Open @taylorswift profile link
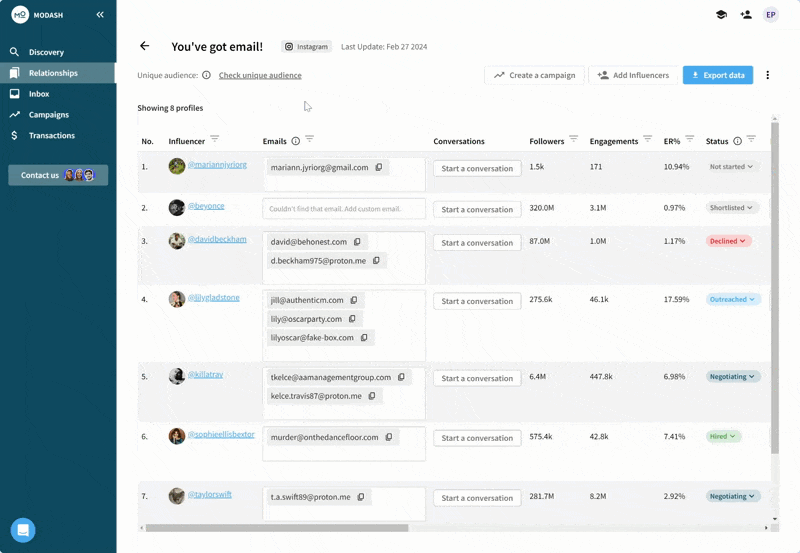The image size is (800, 553). [x=210, y=494]
